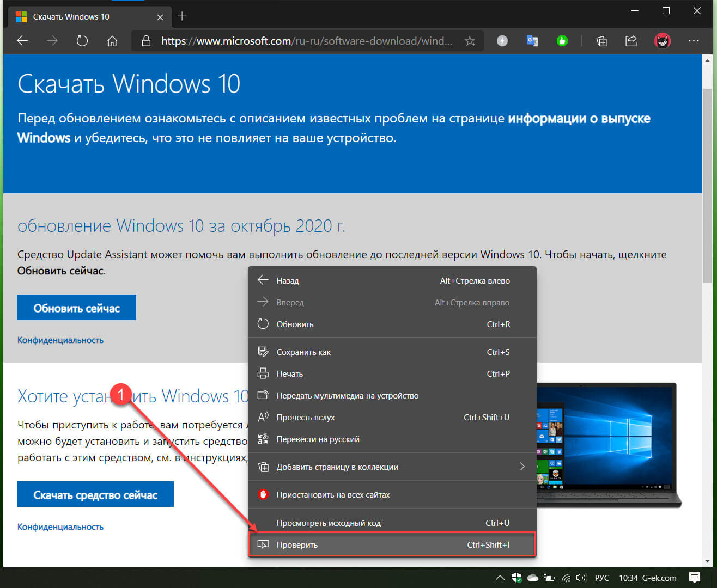Open the notification center icon

(x=695, y=578)
